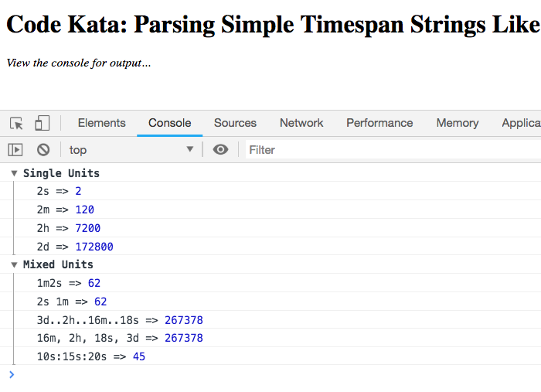
Task: Show the console sidebar icon
Action: pyautogui.click(x=15, y=150)
